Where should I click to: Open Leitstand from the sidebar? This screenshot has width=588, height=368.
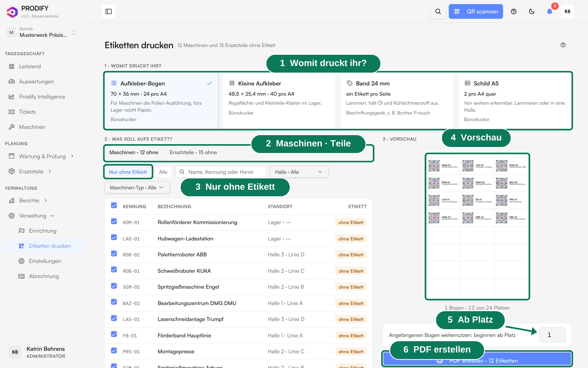point(44,66)
